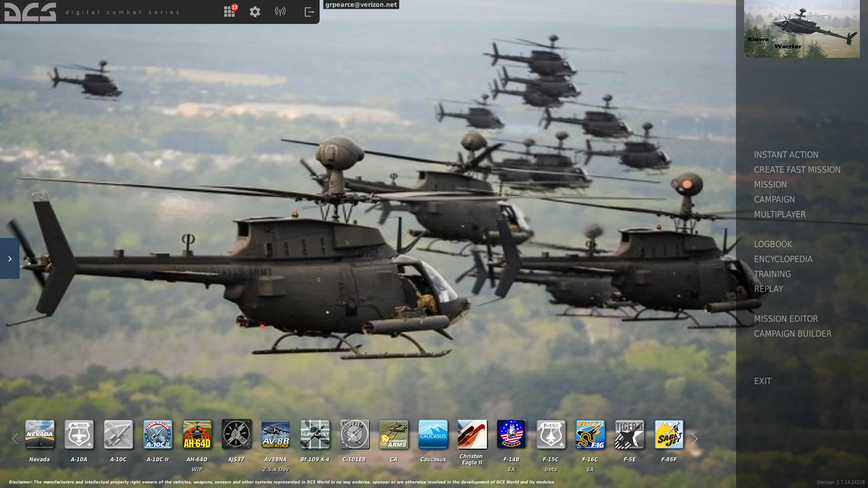Show previous modules with left arrow
The height and width of the screenshot is (488, 868).
(x=14, y=439)
